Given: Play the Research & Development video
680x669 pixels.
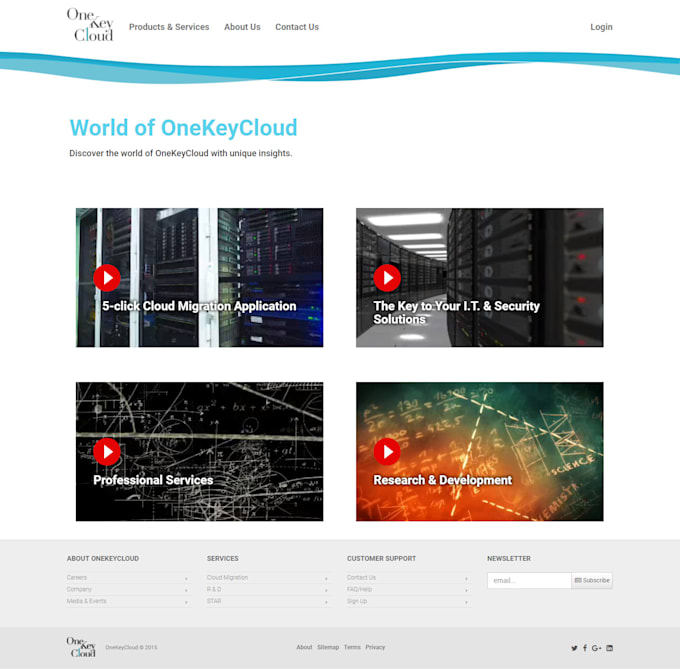Looking at the screenshot, I should point(387,452).
